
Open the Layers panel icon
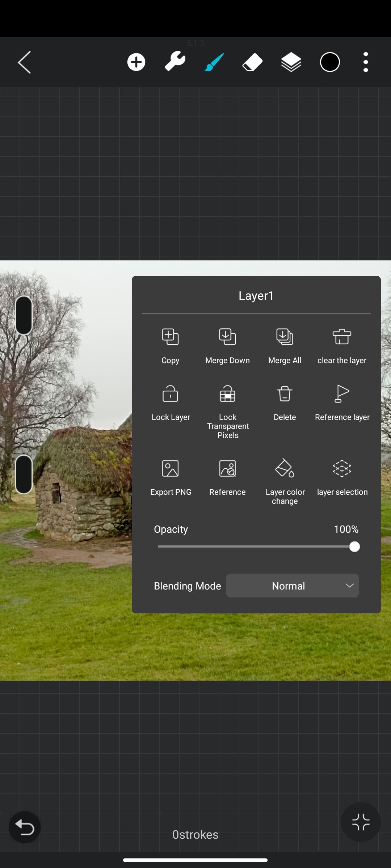click(291, 62)
